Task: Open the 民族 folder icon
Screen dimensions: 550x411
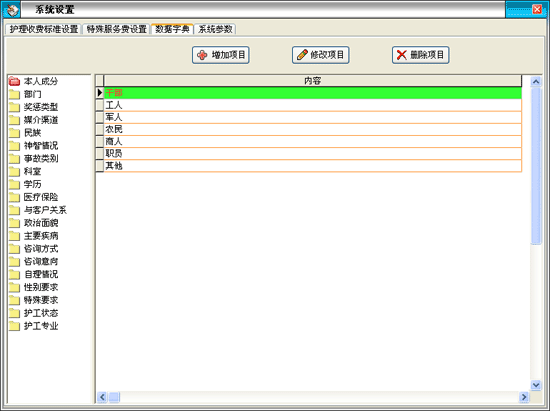Action: point(14,133)
